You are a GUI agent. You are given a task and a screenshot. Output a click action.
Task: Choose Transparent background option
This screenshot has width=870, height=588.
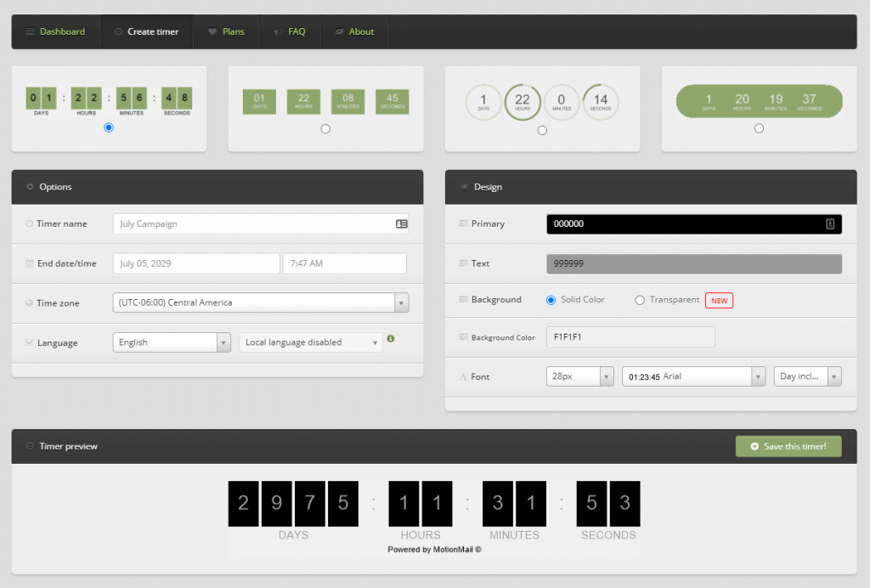coord(640,300)
